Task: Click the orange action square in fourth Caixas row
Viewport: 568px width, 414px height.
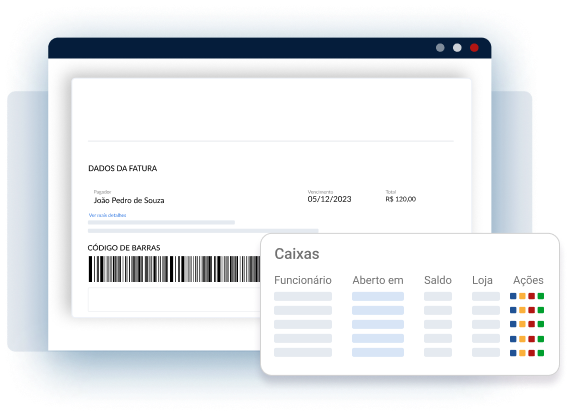Action: click(522, 339)
